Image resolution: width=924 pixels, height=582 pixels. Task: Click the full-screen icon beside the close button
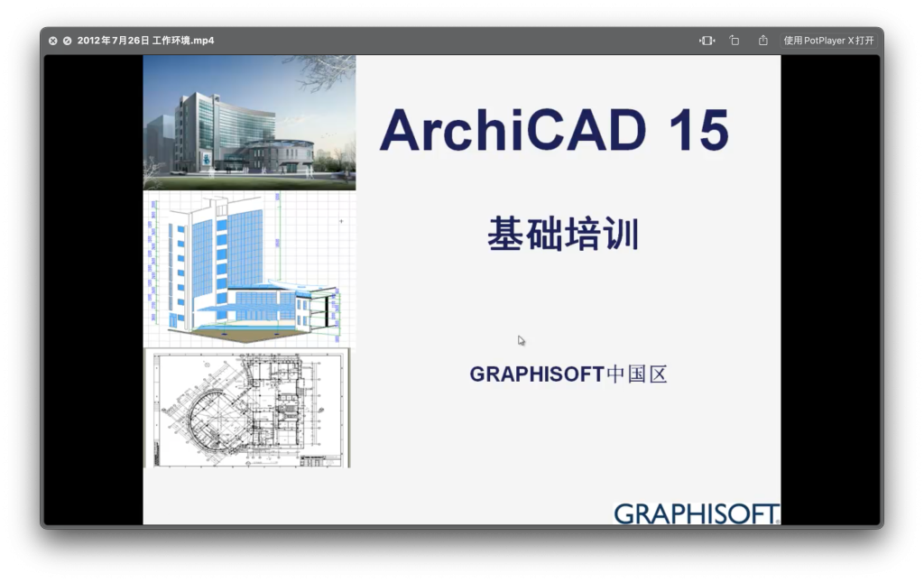tap(67, 41)
